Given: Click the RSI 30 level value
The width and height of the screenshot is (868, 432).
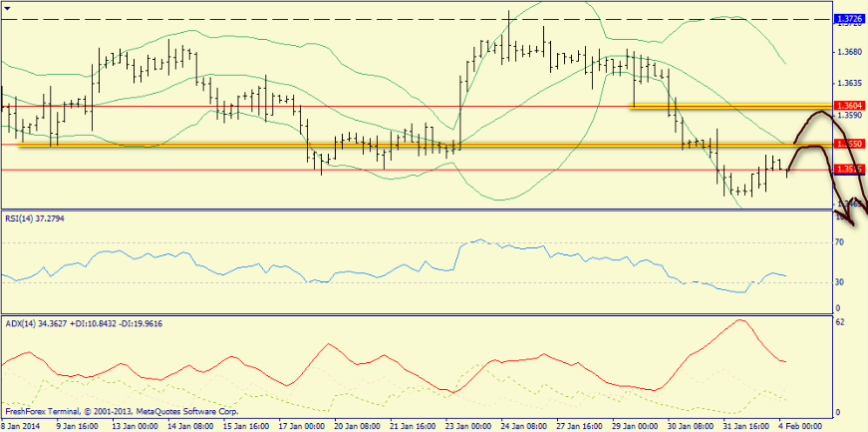Looking at the screenshot, I should [x=839, y=282].
